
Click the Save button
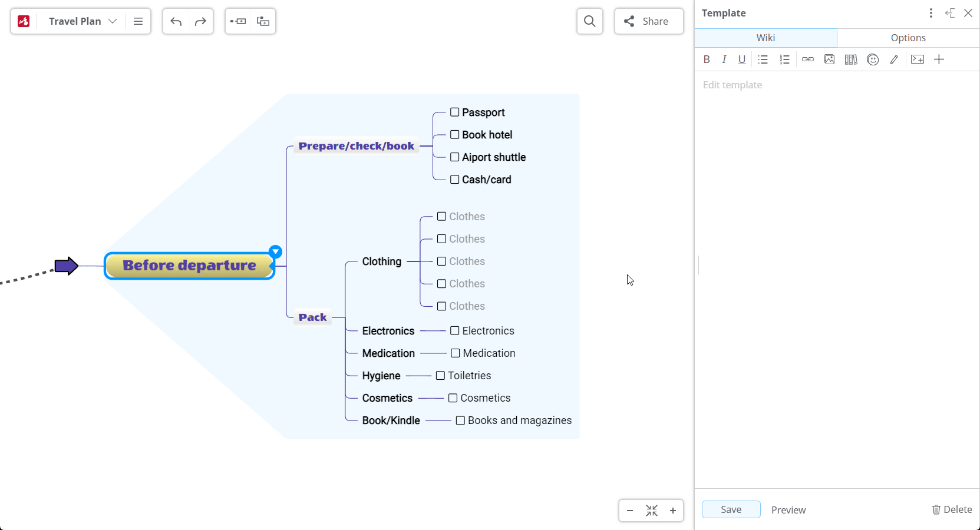tap(731, 509)
